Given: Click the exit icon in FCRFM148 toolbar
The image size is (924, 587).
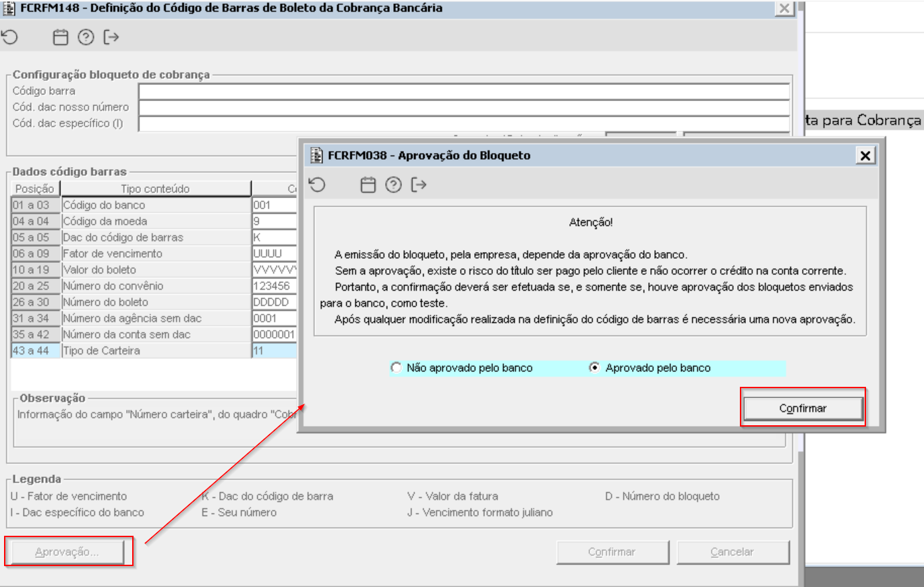Looking at the screenshot, I should click(111, 37).
